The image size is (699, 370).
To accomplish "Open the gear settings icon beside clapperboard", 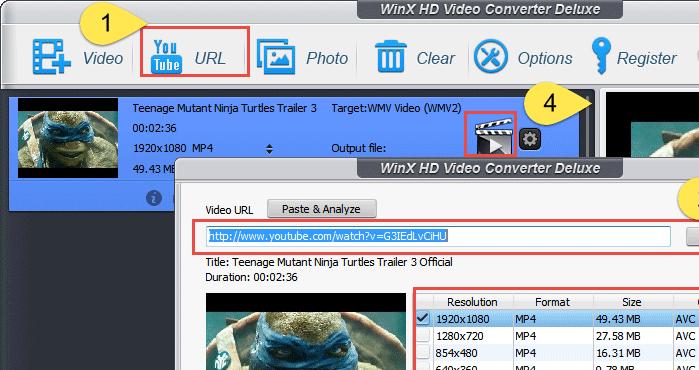I will click(x=530, y=139).
